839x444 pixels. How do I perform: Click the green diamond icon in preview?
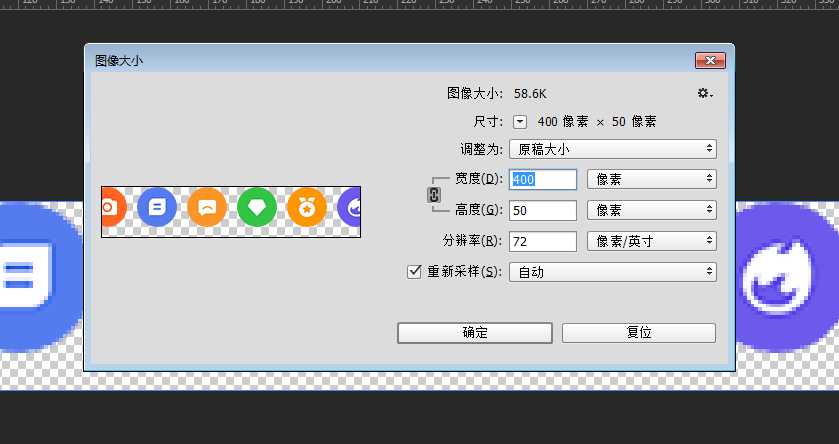(257, 207)
